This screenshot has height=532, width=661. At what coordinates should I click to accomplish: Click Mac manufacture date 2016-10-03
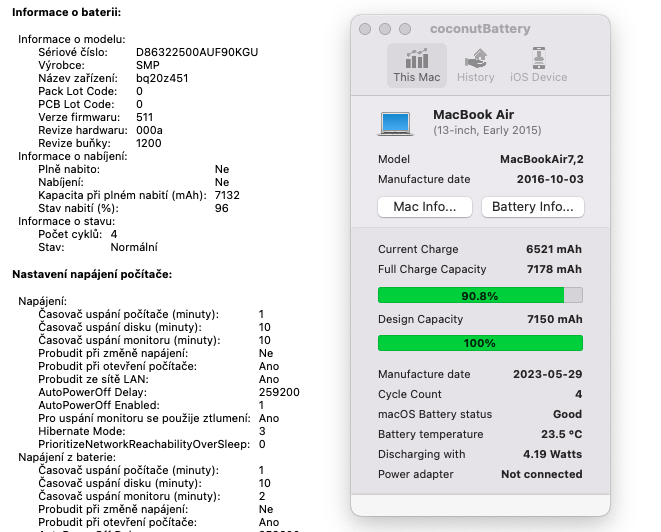[550, 179]
